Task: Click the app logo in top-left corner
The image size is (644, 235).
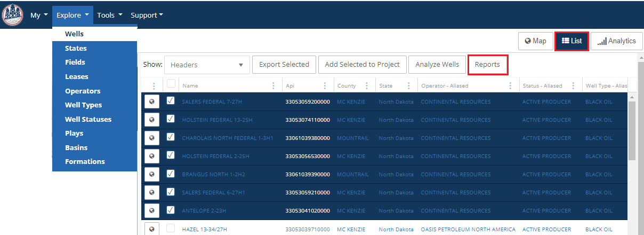Action: click(x=12, y=14)
